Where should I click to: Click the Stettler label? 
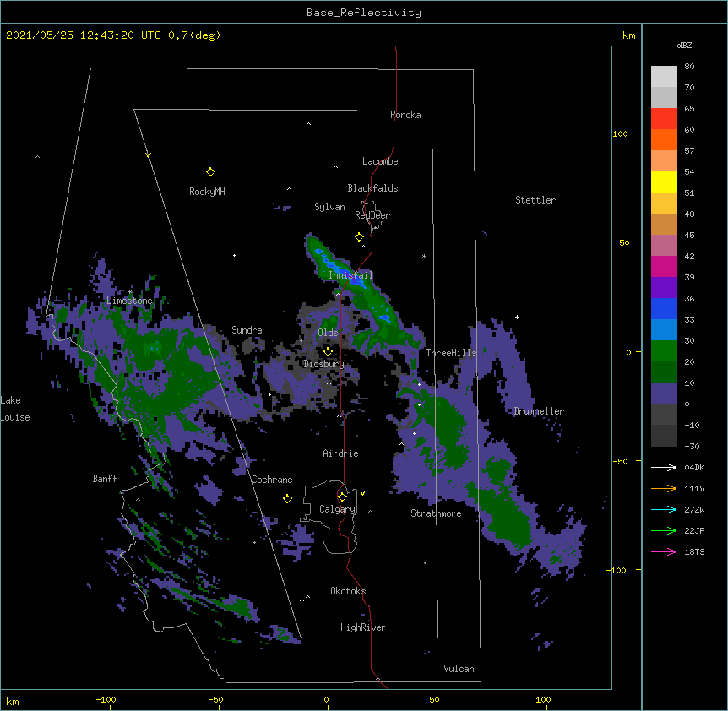535,200
